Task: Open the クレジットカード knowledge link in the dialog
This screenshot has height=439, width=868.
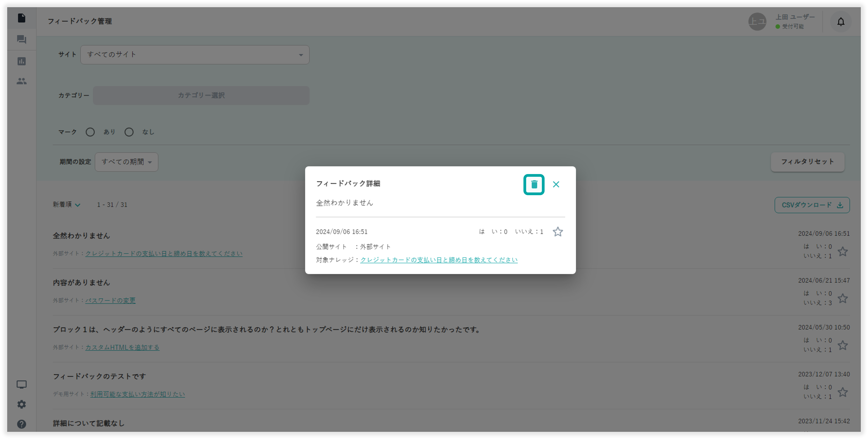Action: pyautogui.click(x=439, y=260)
